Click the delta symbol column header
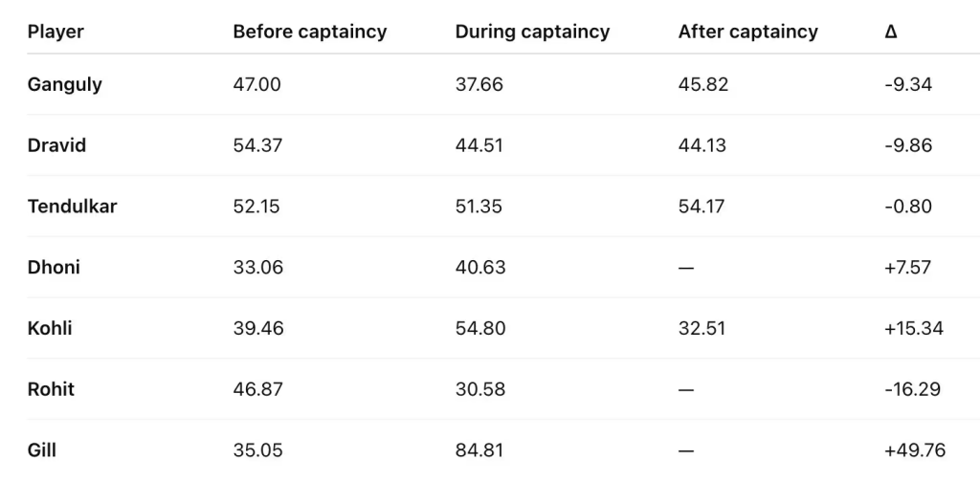The width and height of the screenshot is (980, 481). tap(891, 32)
